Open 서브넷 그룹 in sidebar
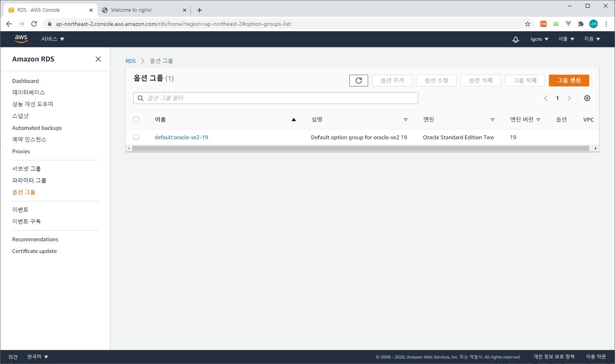Image resolution: width=615 pixels, height=364 pixels. (x=27, y=169)
